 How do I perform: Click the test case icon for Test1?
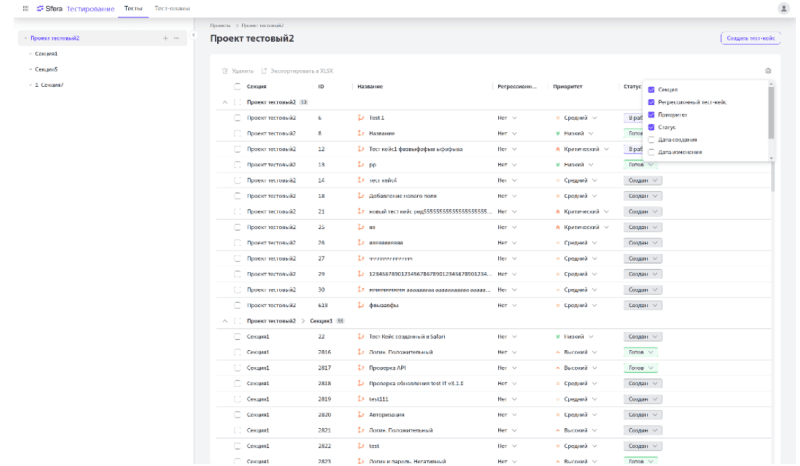[361, 118]
